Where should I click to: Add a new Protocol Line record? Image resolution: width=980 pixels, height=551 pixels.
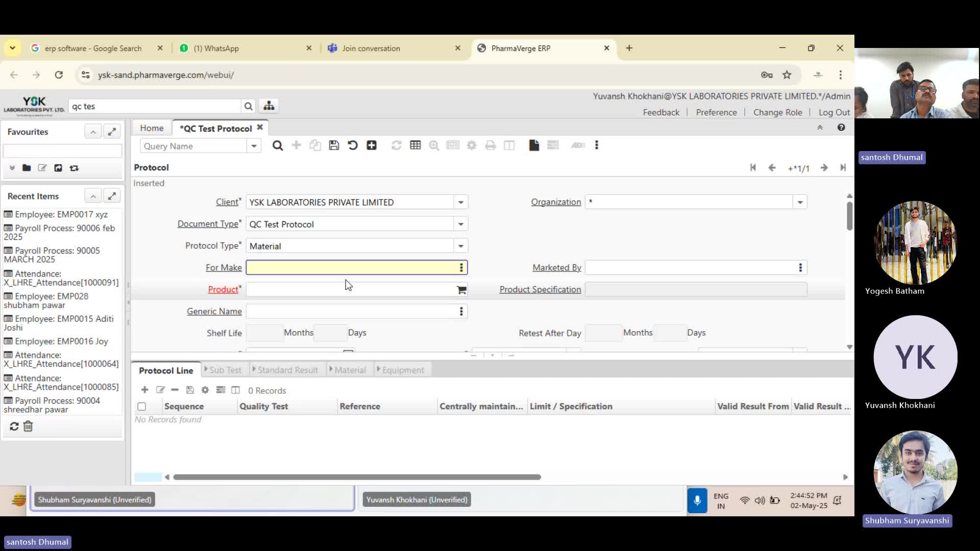[145, 390]
